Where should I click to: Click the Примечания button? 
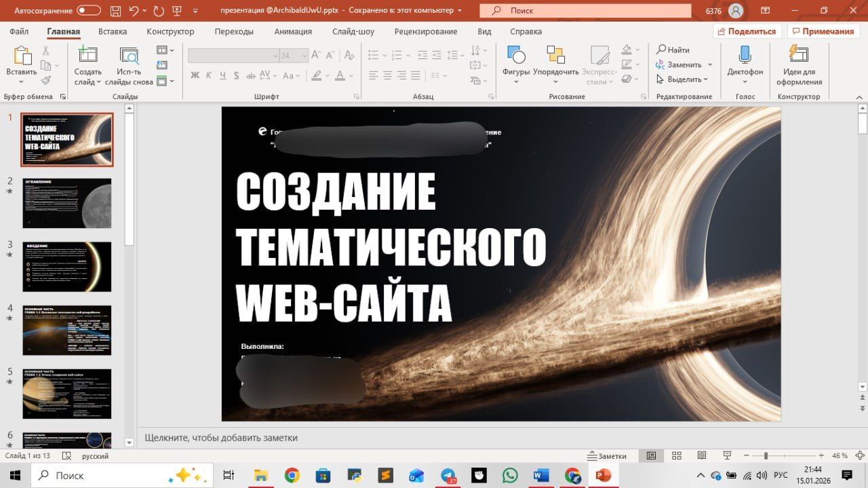tap(823, 31)
